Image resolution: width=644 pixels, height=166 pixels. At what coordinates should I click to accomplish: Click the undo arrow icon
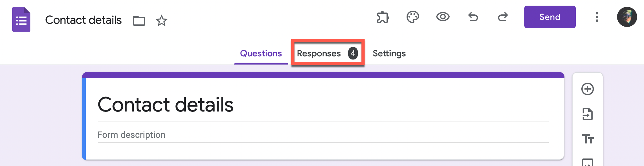(473, 17)
